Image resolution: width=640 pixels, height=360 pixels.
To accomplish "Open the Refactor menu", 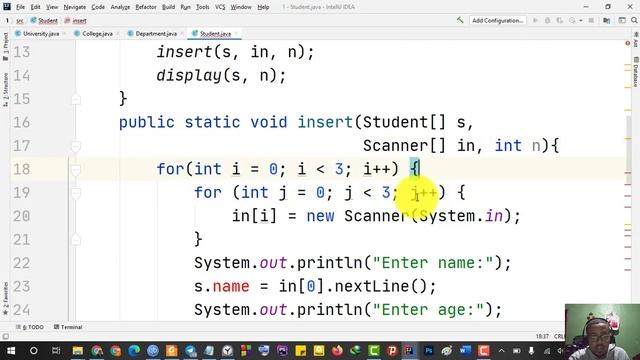I will pyautogui.click(x=146, y=7).
